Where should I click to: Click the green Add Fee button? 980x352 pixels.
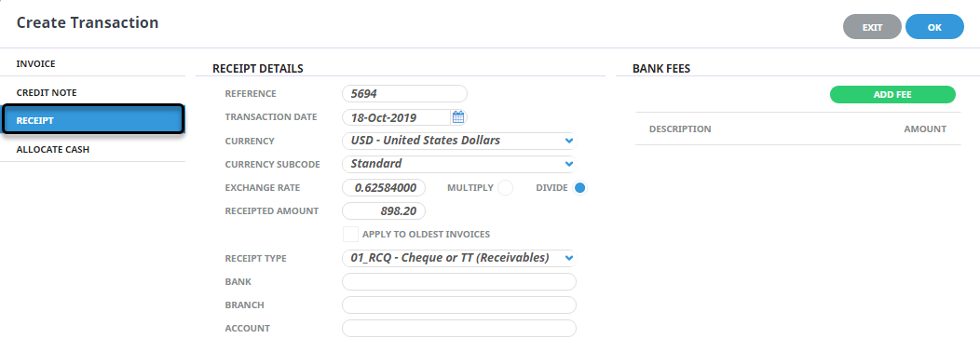[x=892, y=94]
